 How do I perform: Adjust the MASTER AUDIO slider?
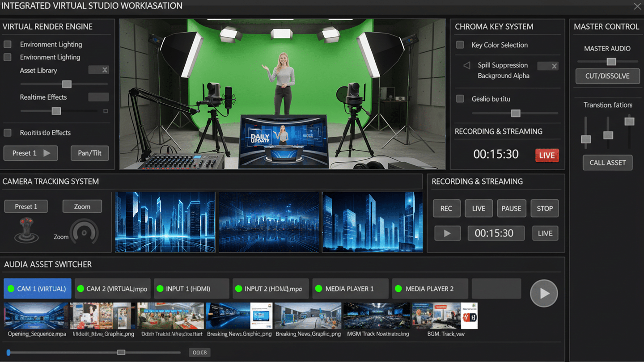click(x=611, y=62)
